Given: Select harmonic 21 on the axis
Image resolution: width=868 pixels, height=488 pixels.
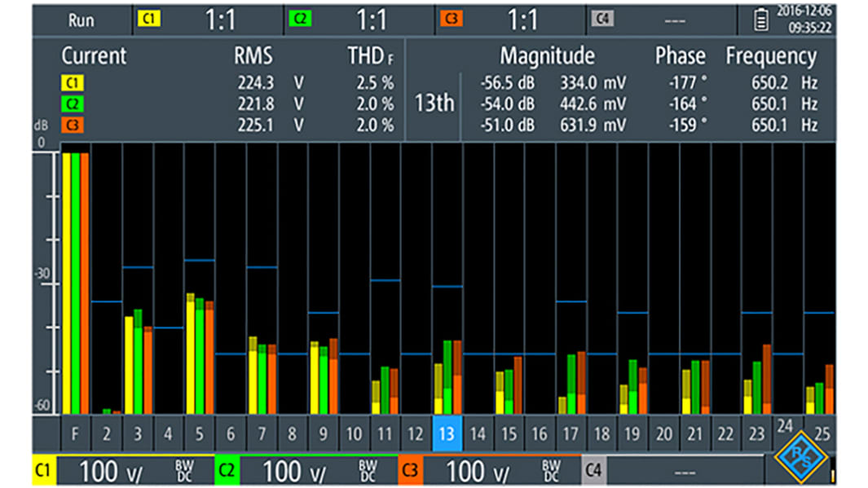Looking at the screenshot, I should (x=694, y=433).
